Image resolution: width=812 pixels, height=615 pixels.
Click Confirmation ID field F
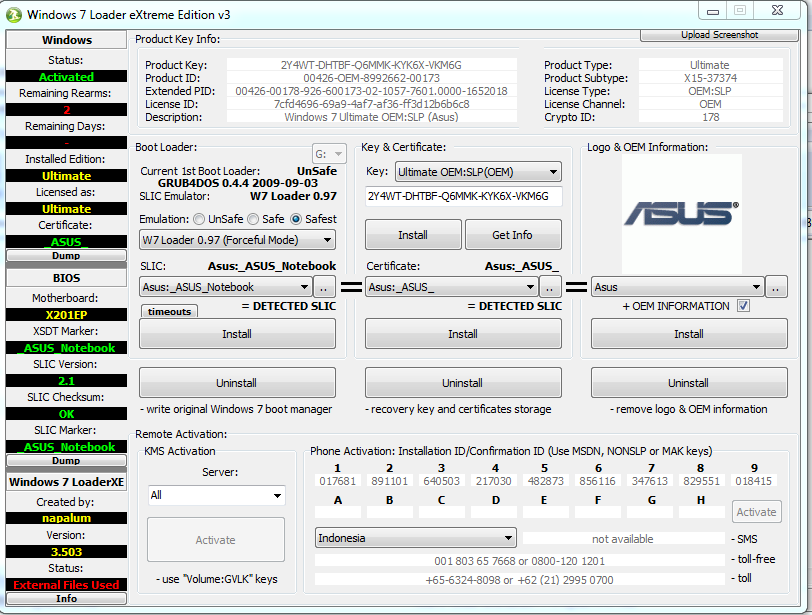point(598,512)
